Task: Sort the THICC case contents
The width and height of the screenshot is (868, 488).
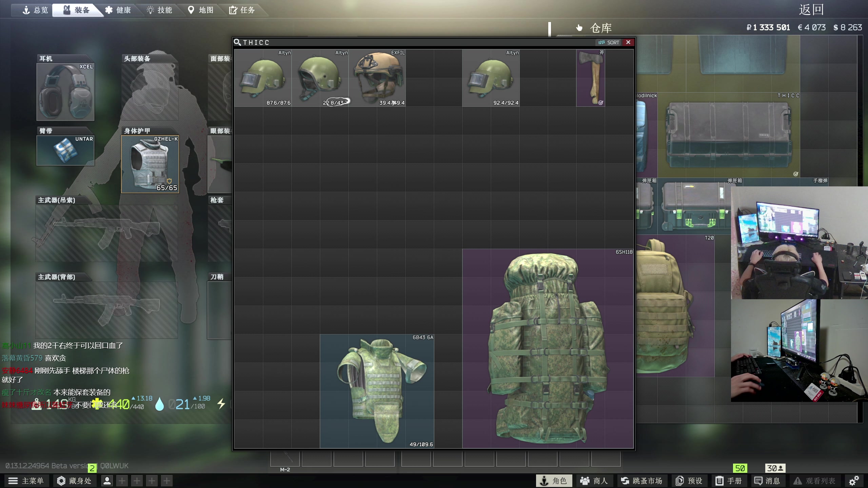Action: point(609,42)
